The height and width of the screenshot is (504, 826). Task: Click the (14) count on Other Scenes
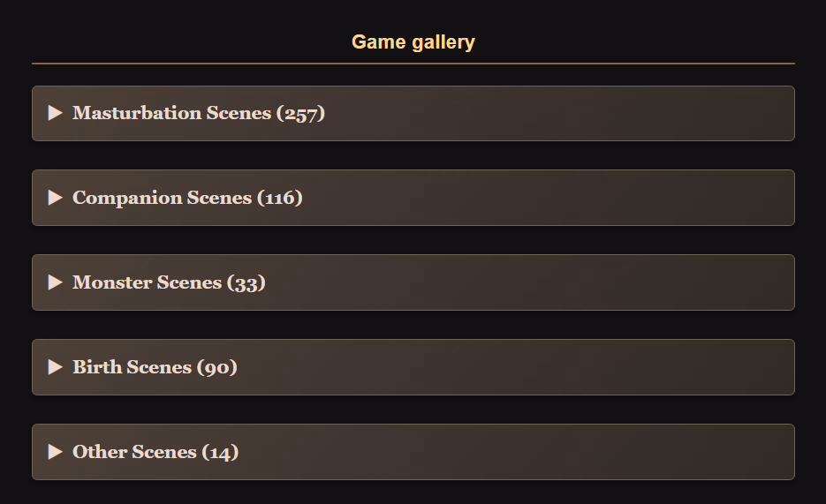click(221, 452)
